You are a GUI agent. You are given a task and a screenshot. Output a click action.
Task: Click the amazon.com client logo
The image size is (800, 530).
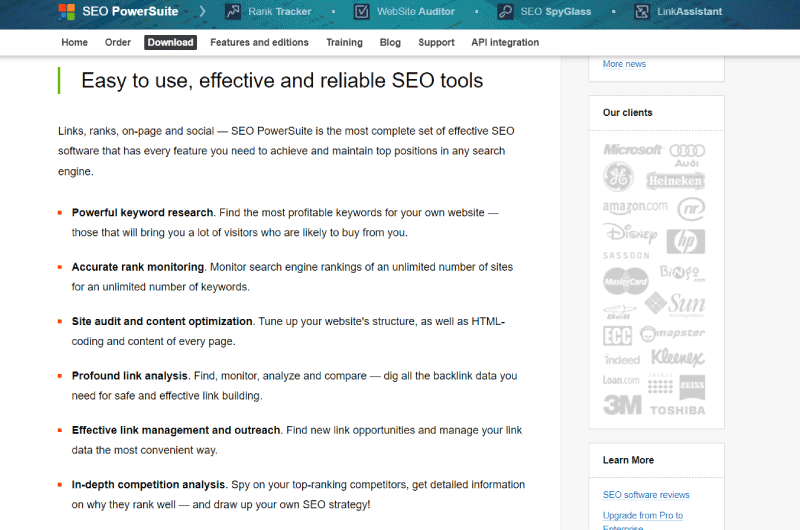[635, 207]
